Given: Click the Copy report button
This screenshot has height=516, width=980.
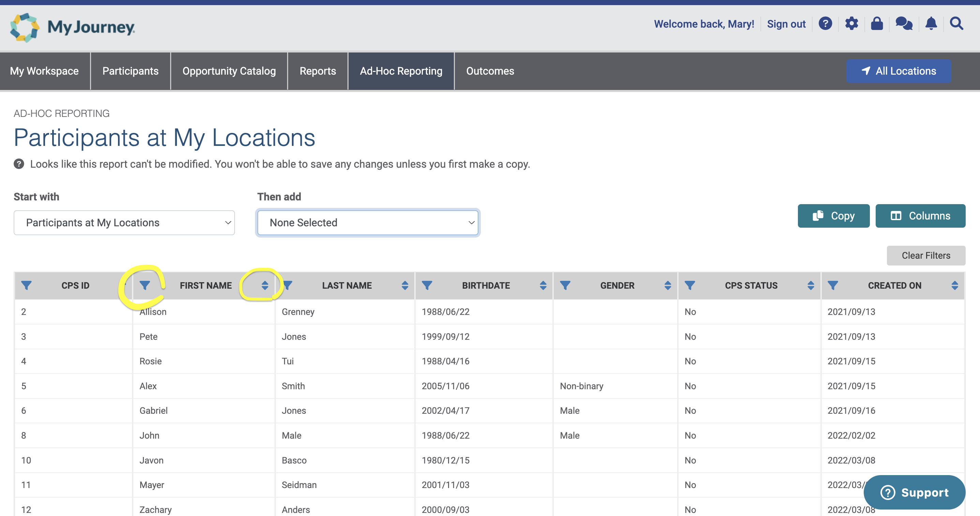Looking at the screenshot, I should coord(833,216).
